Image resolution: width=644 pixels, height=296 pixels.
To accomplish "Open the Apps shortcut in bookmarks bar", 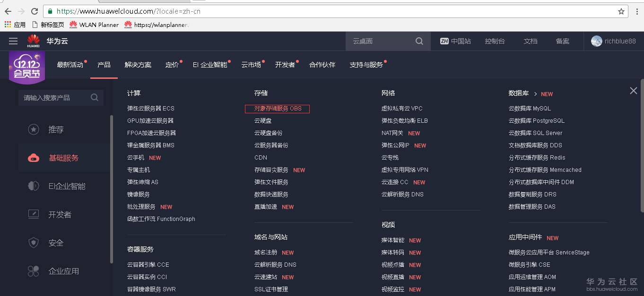I will (15, 25).
